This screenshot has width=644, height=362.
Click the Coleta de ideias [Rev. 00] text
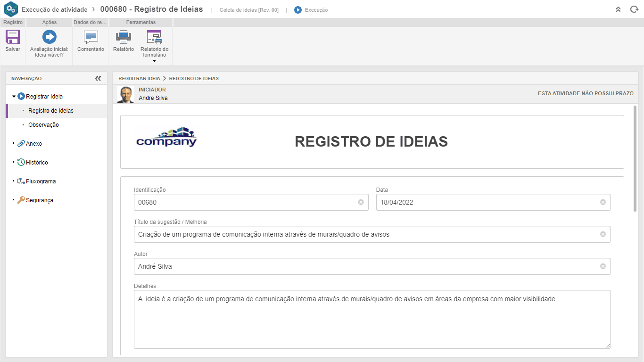249,10
